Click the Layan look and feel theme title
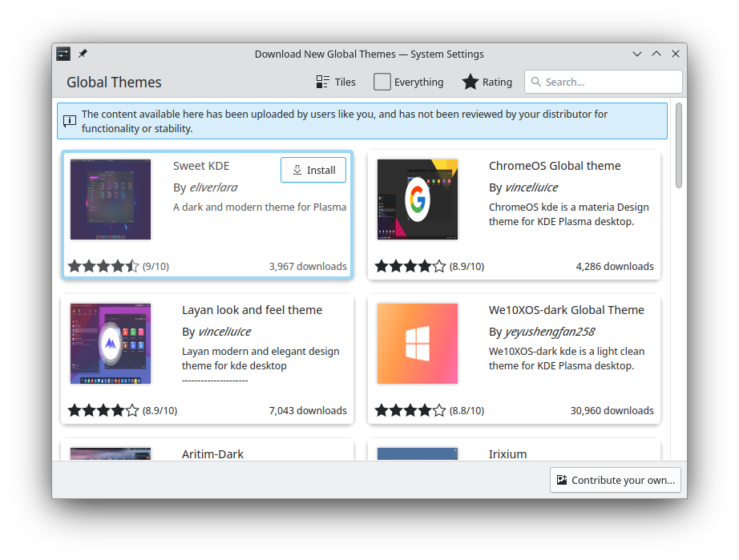This screenshot has width=739, height=560. [252, 310]
